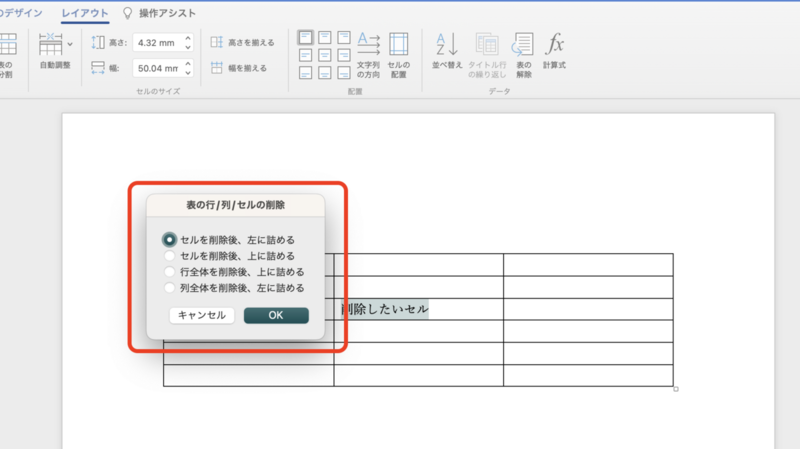Image resolution: width=800 pixels, height=449 pixels.
Task: Click the top-right cell of the table
Action: [588, 265]
